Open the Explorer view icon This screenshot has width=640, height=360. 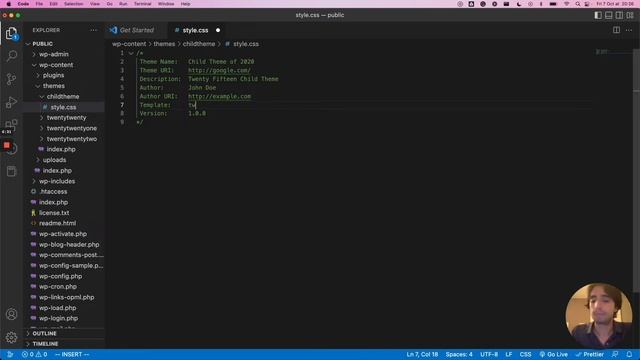[x=11, y=33]
